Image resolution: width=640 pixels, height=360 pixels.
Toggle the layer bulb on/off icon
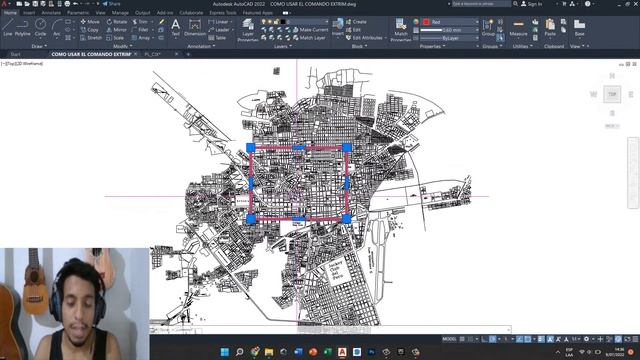(264, 22)
